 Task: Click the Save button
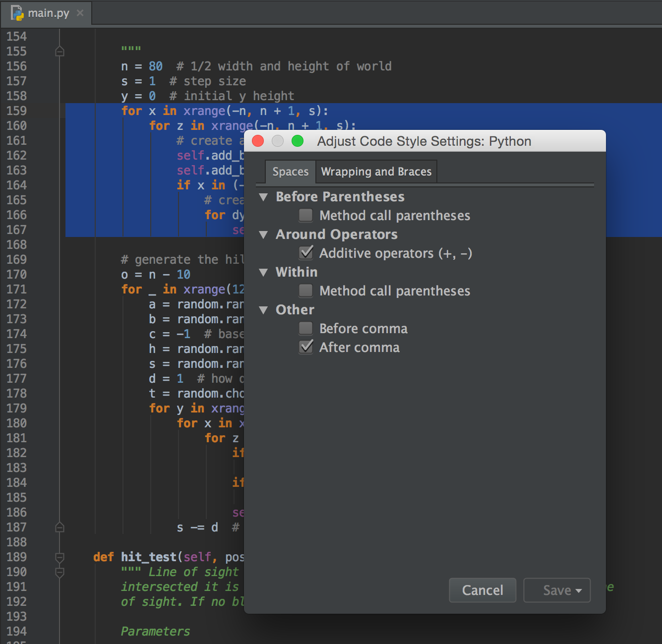click(552, 590)
